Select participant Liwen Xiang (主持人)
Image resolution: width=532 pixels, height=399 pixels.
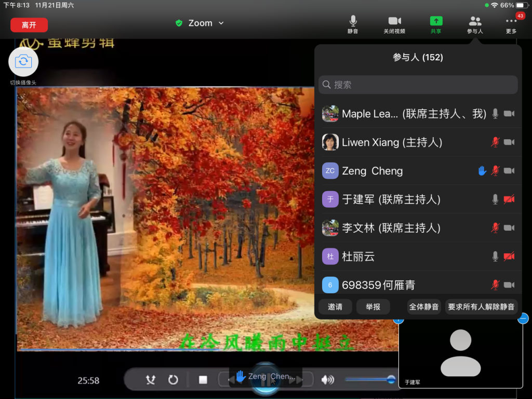[418, 142]
